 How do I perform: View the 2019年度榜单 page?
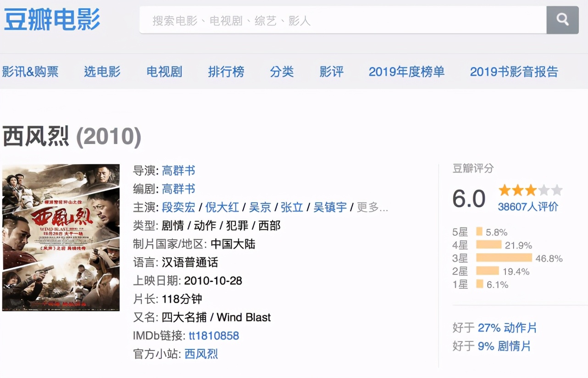pyautogui.click(x=406, y=72)
